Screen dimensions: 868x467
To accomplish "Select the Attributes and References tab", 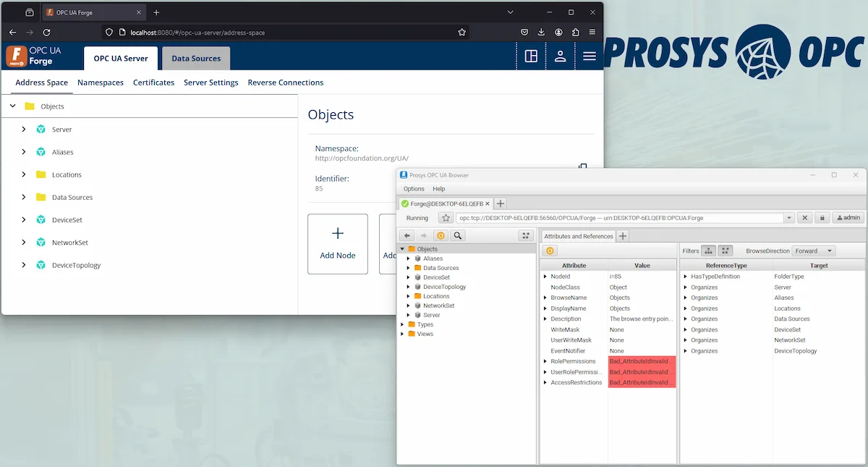I will (578, 236).
